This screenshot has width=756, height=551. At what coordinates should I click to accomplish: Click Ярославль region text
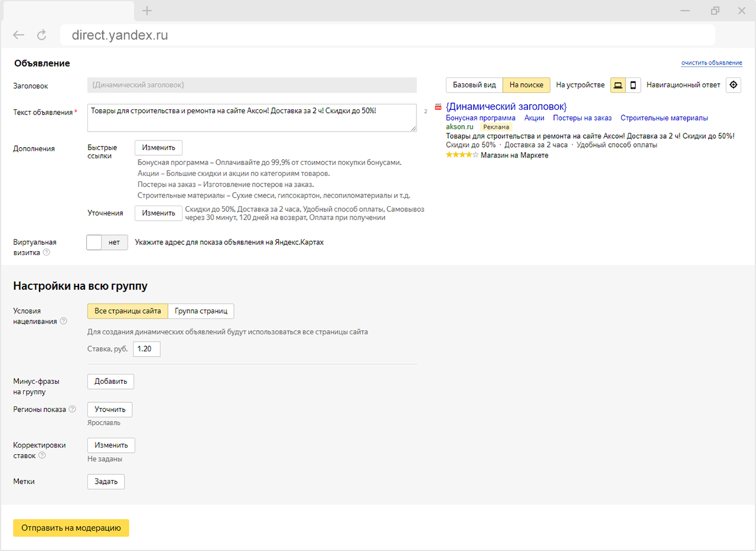point(104,423)
